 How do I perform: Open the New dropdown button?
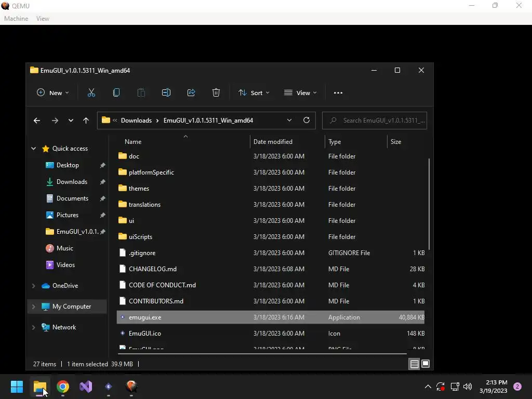coord(52,92)
